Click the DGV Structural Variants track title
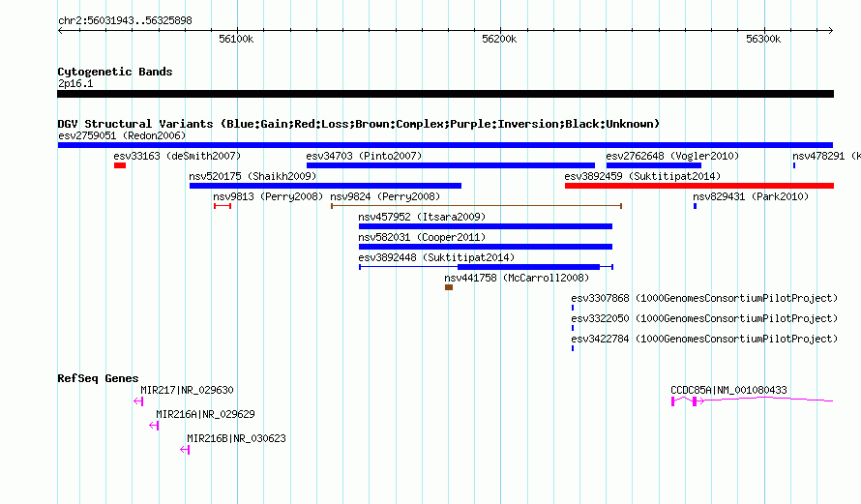This screenshot has width=861, height=504. 359,124
